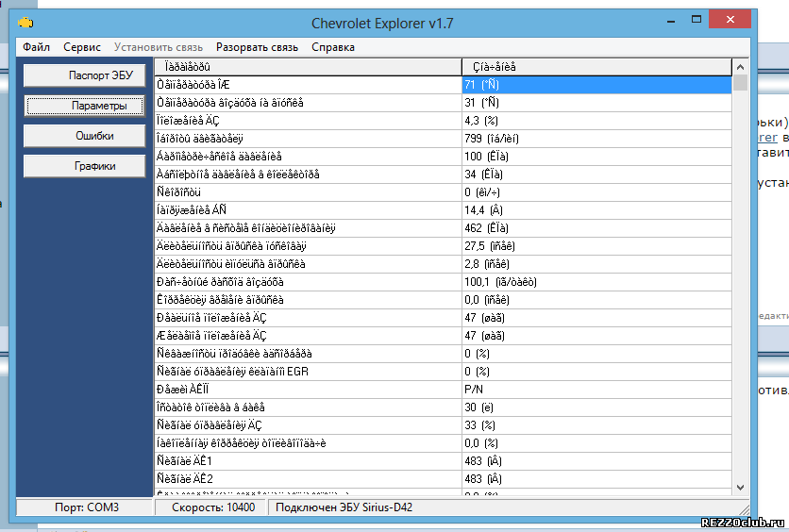Click the window resize grip in status bar
The image size is (789, 532).
click(745, 509)
